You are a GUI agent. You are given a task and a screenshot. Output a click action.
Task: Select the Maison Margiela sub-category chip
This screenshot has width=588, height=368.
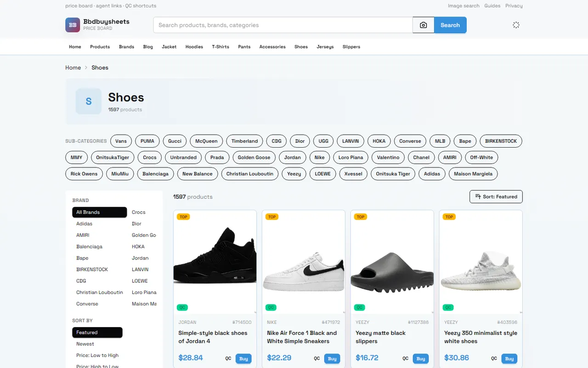[473, 174]
